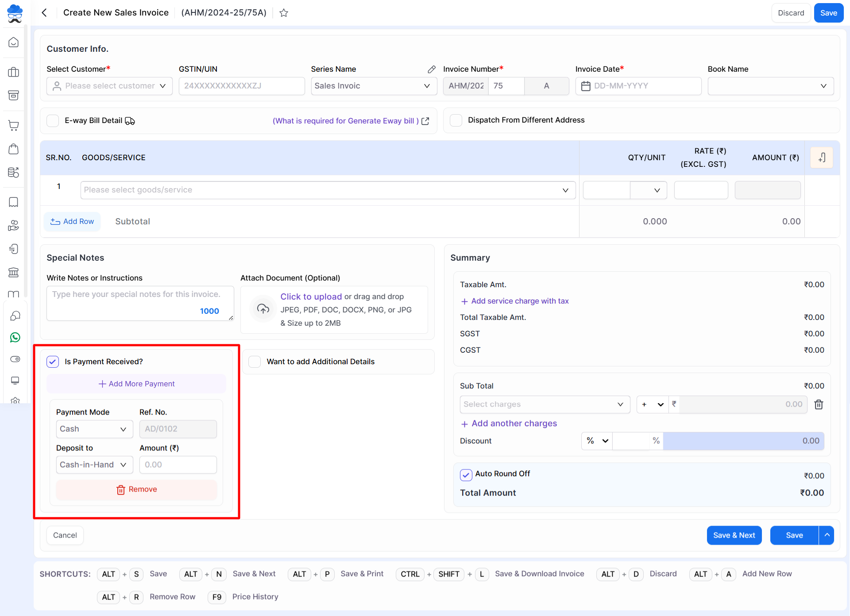Image resolution: width=850 pixels, height=616 pixels.
Task: Open the bank building icon in the sidebar
Action: pos(14,272)
